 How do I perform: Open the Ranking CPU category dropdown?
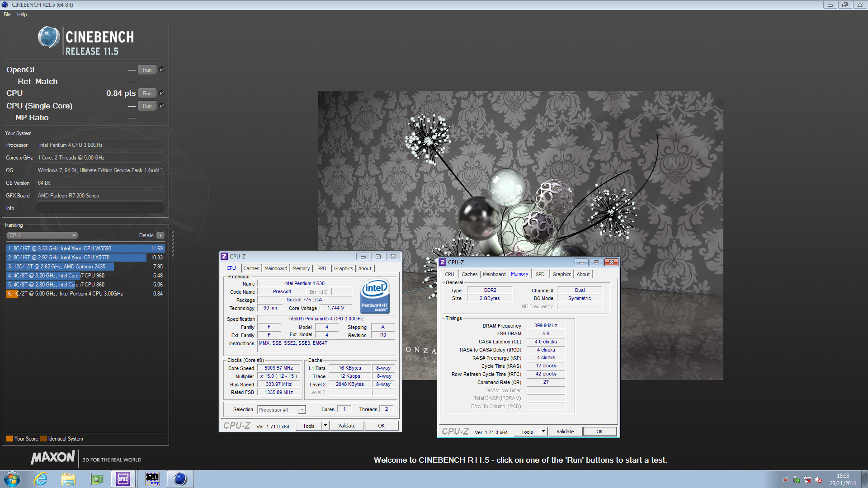42,235
